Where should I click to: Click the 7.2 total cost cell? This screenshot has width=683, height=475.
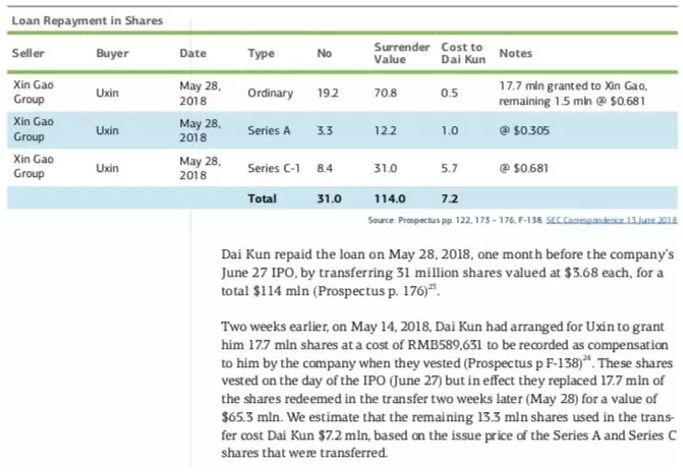point(450,199)
